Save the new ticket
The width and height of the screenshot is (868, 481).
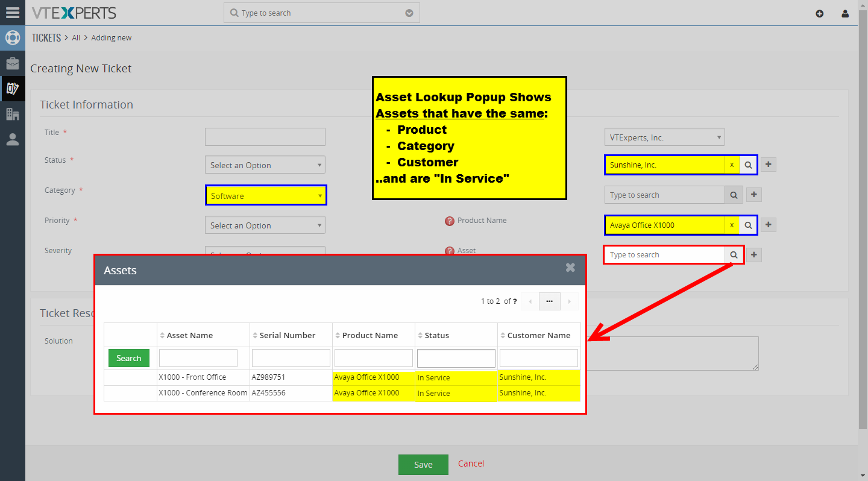pyautogui.click(x=423, y=465)
